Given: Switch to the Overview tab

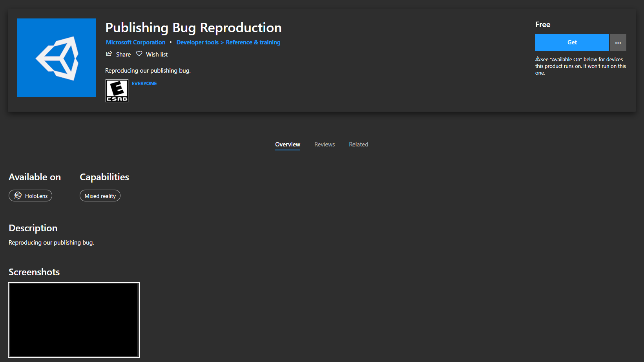Looking at the screenshot, I should tap(288, 144).
